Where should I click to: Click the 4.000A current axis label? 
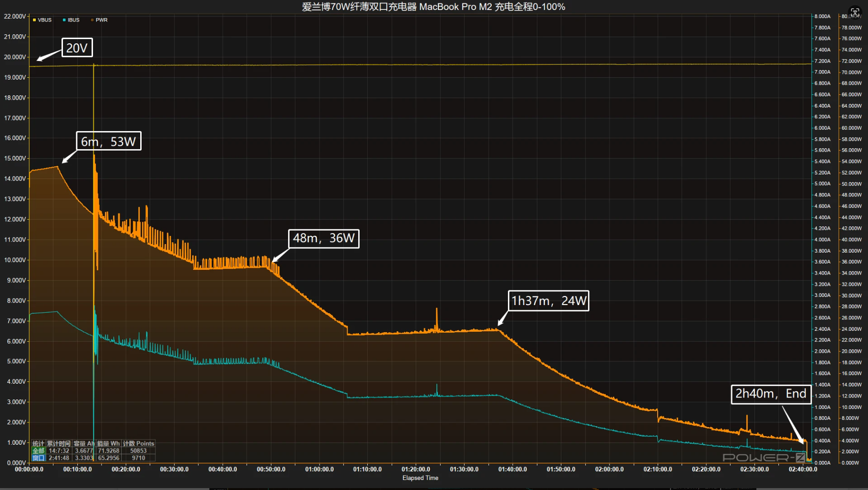[x=822, y=239]
